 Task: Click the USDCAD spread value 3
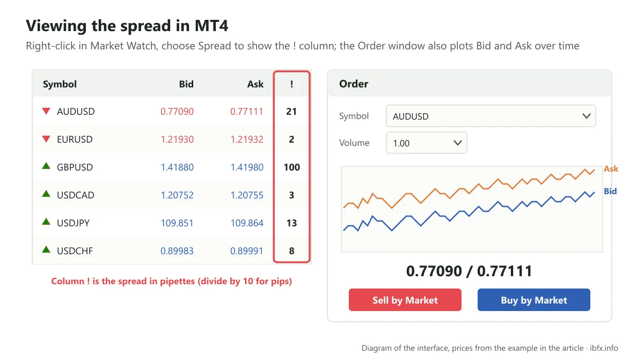click(291, 195)
